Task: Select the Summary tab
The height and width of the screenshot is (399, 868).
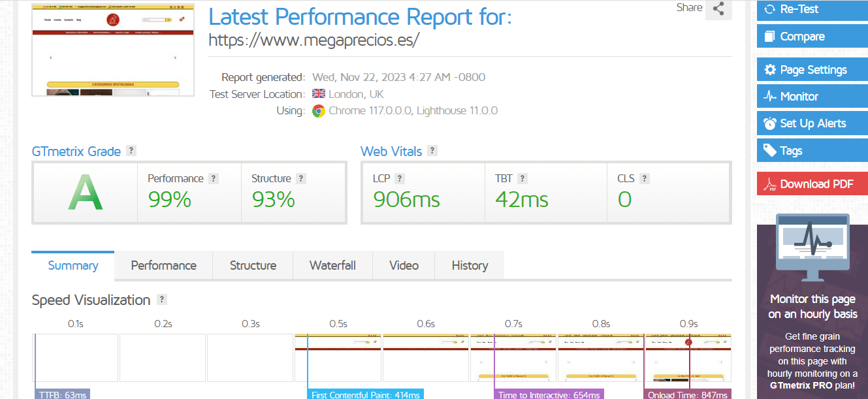Action: [73, 265]
